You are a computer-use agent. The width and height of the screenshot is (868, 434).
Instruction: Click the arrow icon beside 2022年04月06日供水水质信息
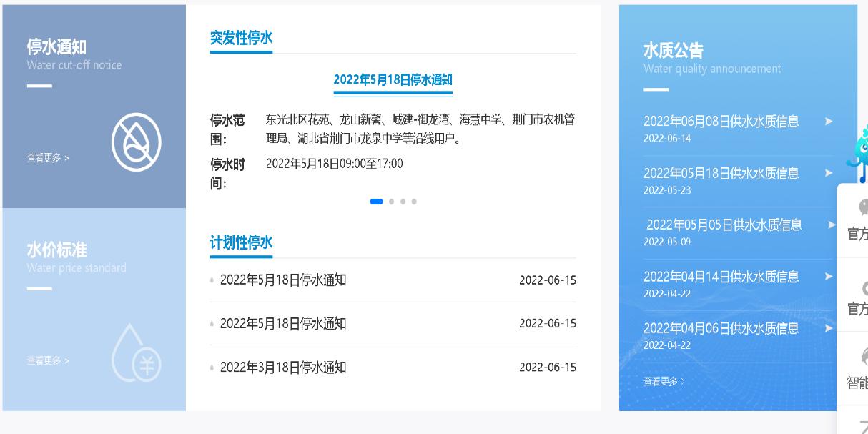pyautogui.click(x=828, y=327)
